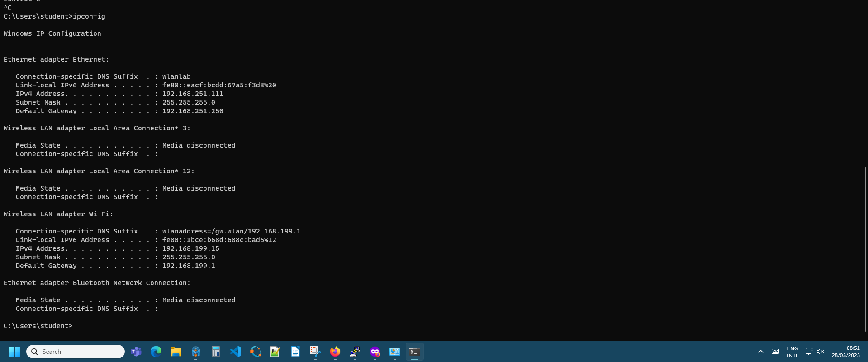Click 'Local Area Connection* 12:' adapter line

(x=99, y=171)
